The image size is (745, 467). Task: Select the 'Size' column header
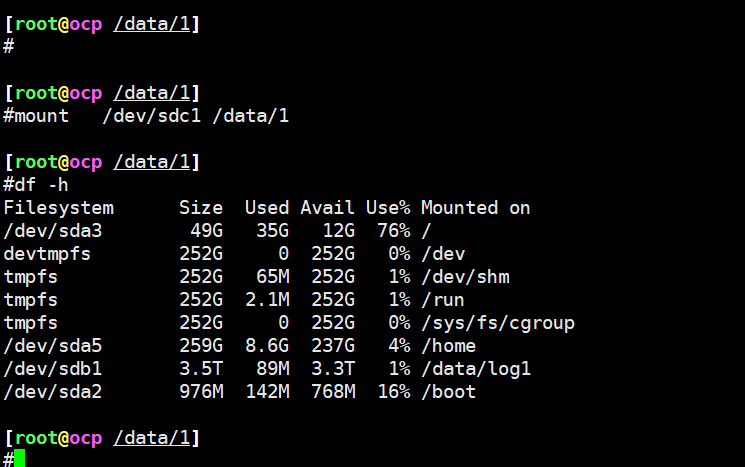tap(201, 208)
